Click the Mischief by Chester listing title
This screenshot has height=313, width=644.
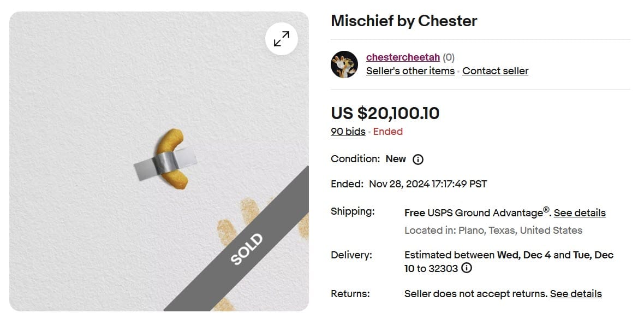click(404, 21)
